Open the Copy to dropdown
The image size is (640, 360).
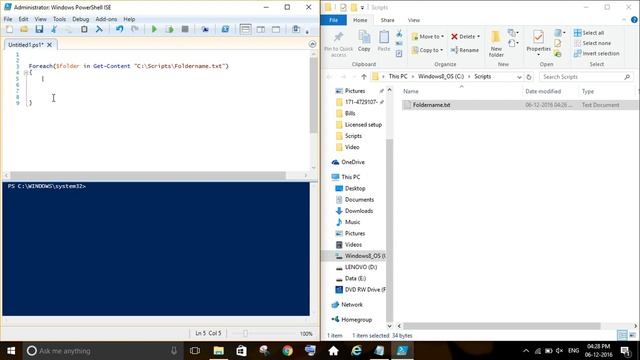(427, 50)
